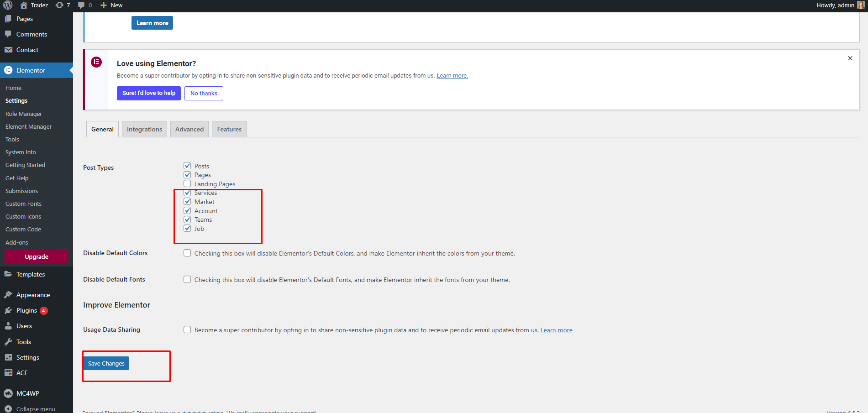868x413 pixels.
Task: Open Role Manager submenu item
Action: coord(24,114)
